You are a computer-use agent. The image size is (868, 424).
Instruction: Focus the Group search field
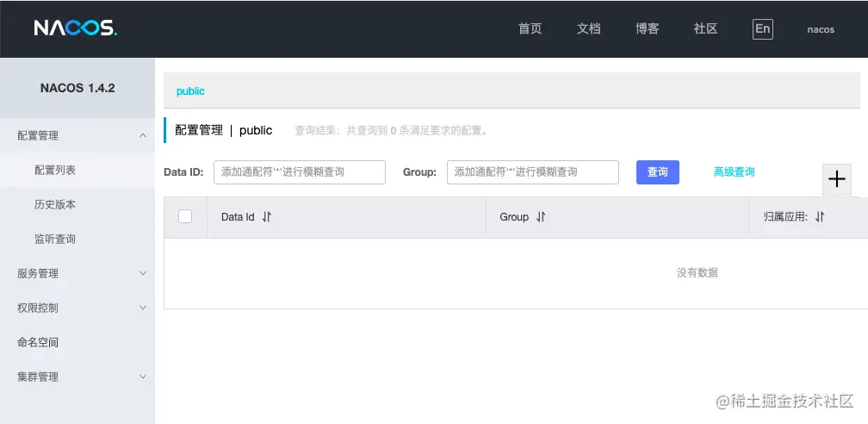coord(532,172)
